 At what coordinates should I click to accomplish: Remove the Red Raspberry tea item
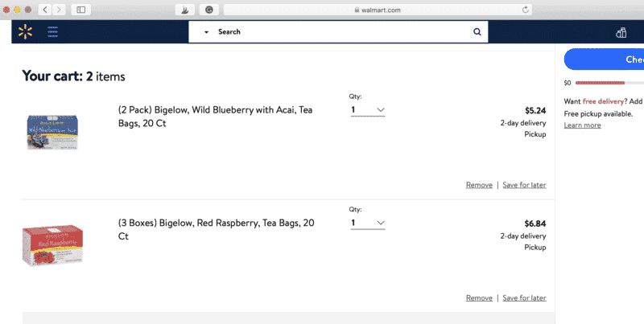point(479,298)
